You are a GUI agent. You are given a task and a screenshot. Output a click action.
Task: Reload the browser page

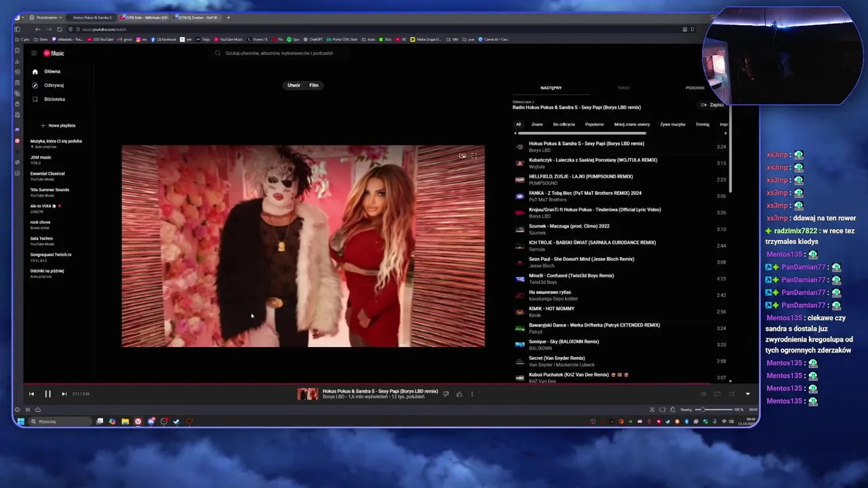(x=60, y=29)
